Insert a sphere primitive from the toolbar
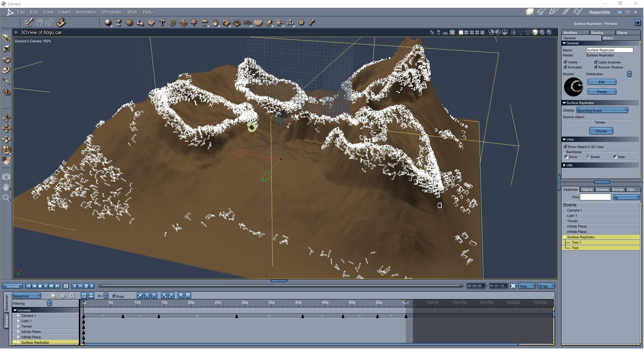644x349 pixels. [108, 22]
